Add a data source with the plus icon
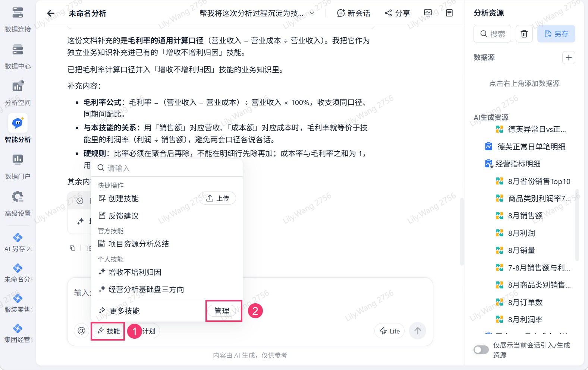 click(569, 58)
